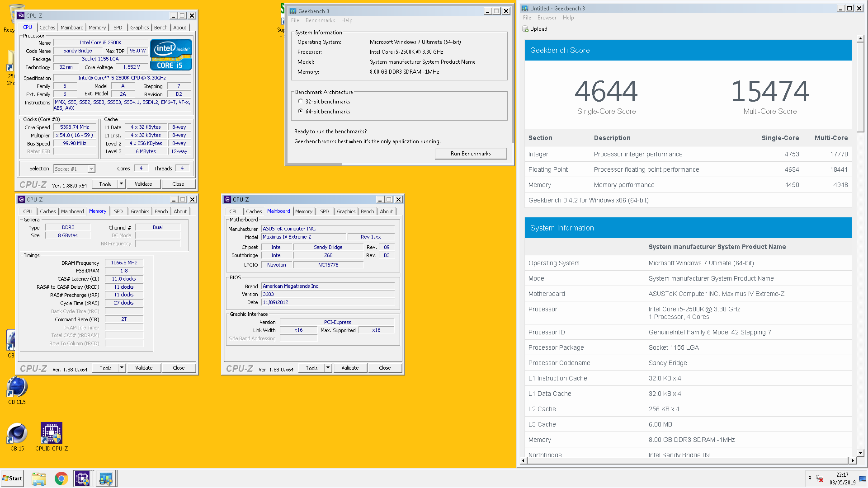Show hidden system tray icons

(810, 478)
